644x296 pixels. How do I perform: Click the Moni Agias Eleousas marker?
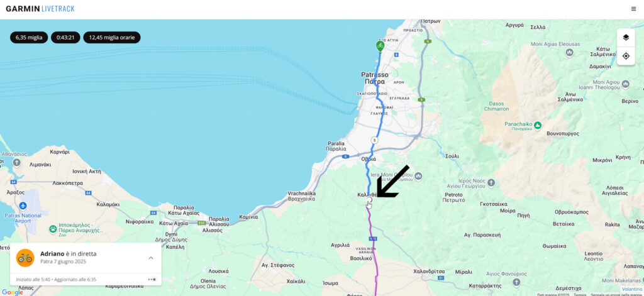point(569,53)
